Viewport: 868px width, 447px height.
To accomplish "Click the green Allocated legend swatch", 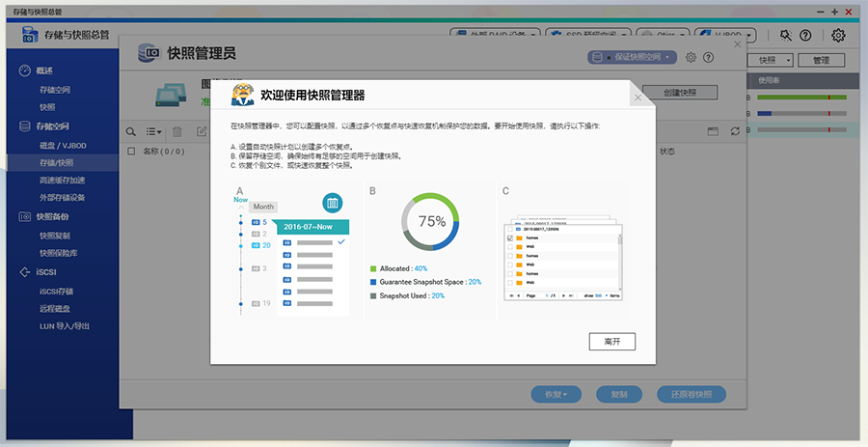I will [x=373, y=268].
